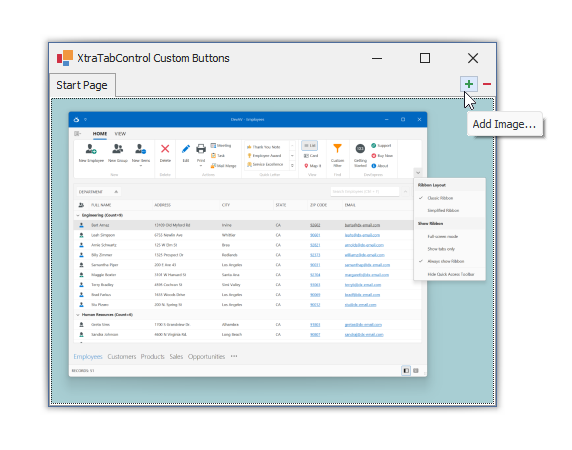572x450 pixels.
Task: Select Hide Quick Access Toolbar option
Action: pyautogui.click(x=450, y=274)
